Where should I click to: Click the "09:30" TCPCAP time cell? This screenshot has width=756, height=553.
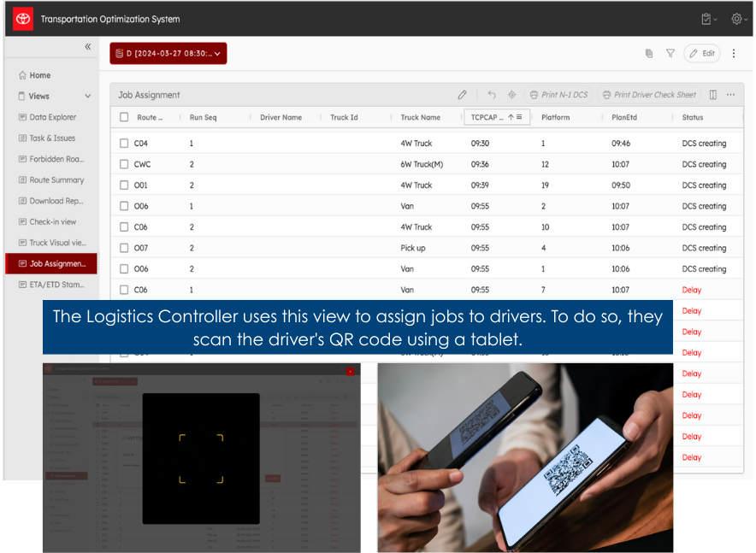480,143
